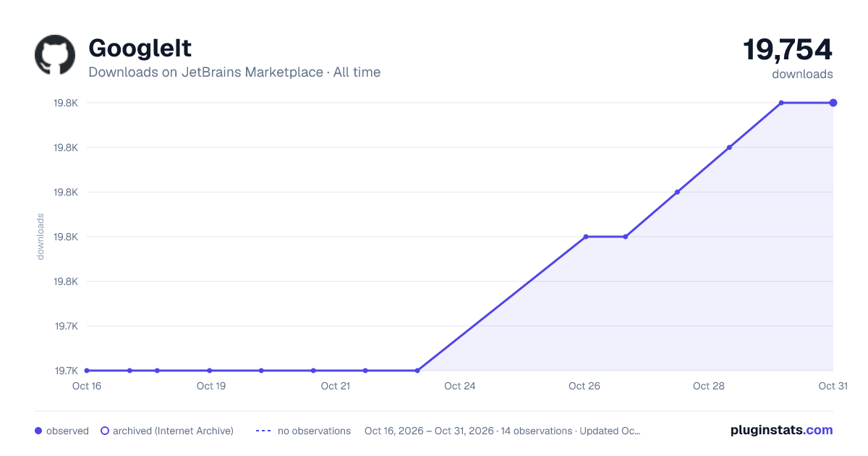868x456 pixels.
Task: Select the enlarged final data point at Oct 31
Action: (x=833, y=103)
